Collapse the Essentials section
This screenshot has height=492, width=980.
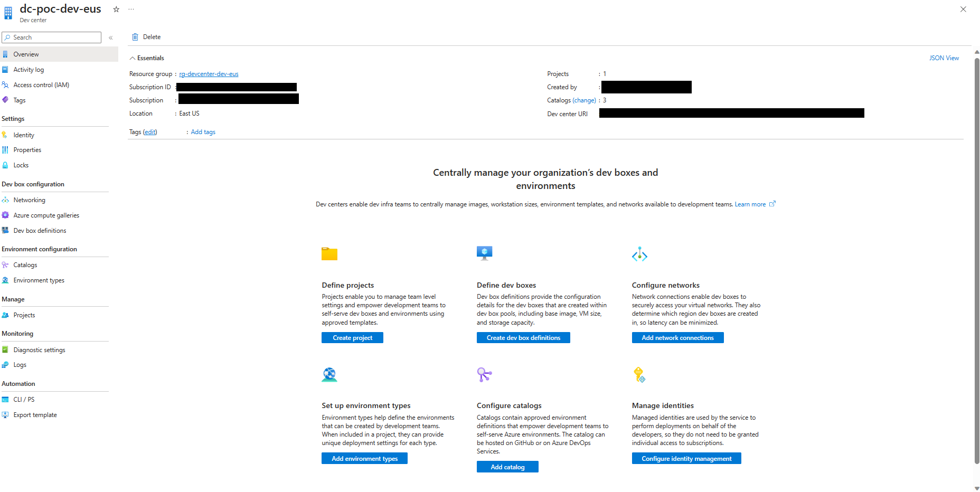tap(132, 58)
